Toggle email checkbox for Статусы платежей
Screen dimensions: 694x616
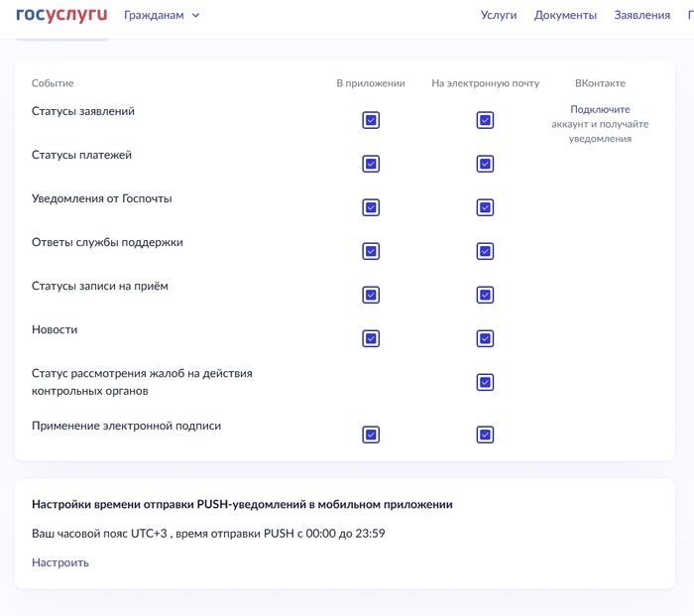coord(485,164)
